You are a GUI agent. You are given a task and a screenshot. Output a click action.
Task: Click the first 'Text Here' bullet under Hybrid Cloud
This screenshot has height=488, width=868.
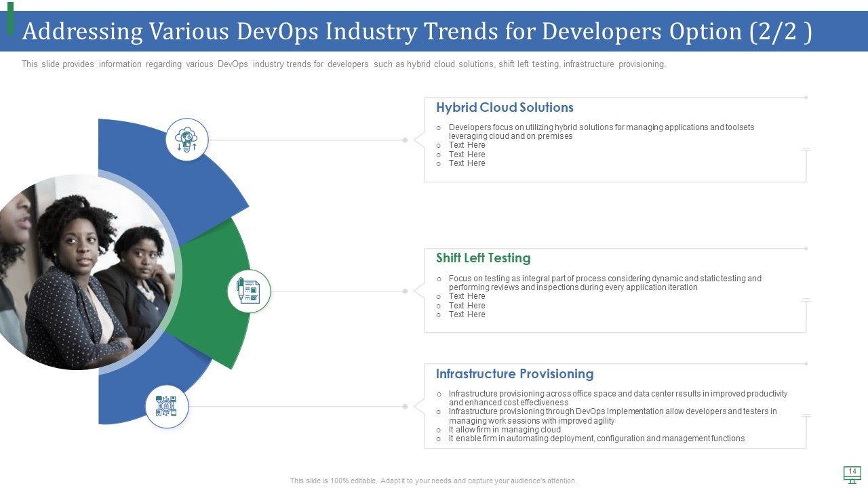[x=467, y=145]
